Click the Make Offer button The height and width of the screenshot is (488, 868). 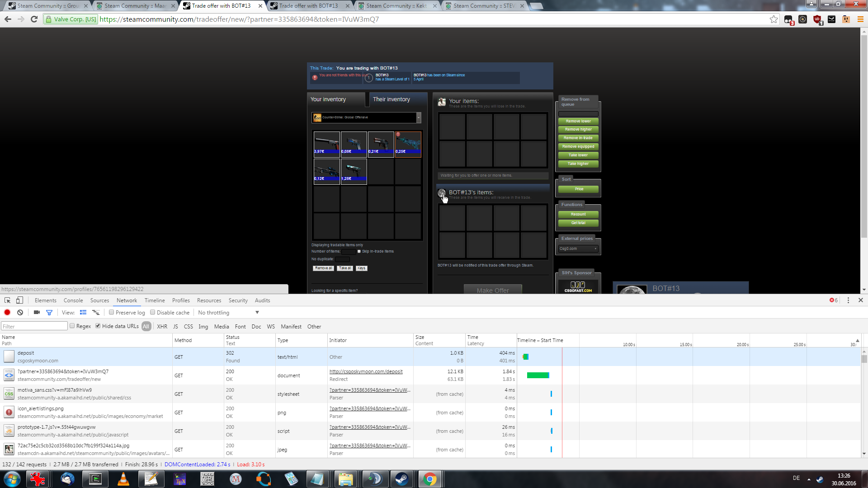pos(493,291)
